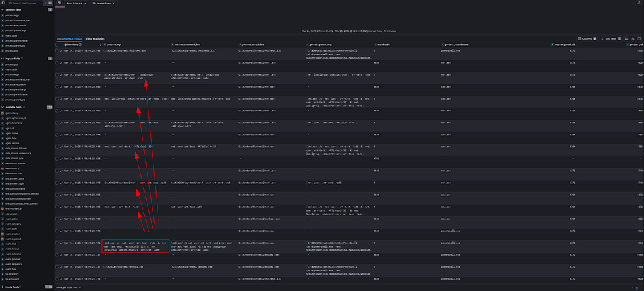Screen dimensions: 644x291
Task: Open comparison settings icon in grid toolbar
Action: [633, 38]
